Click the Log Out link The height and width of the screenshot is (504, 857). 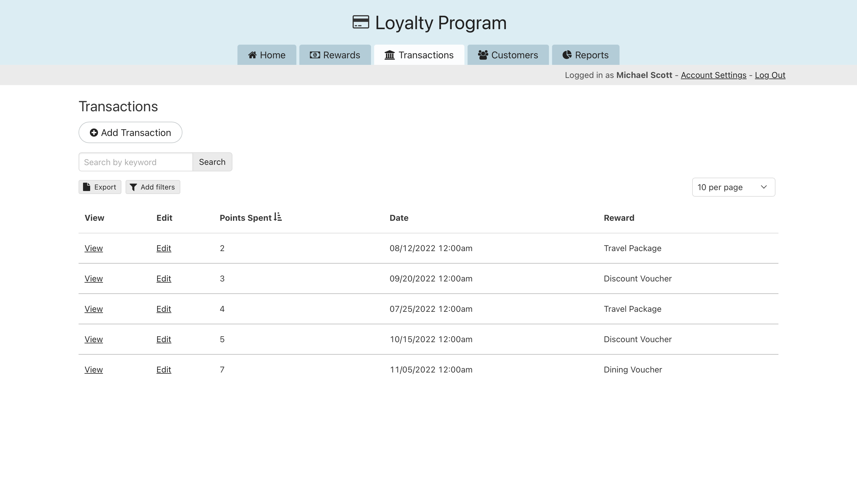pyautogui.click(x=770, y=75)
